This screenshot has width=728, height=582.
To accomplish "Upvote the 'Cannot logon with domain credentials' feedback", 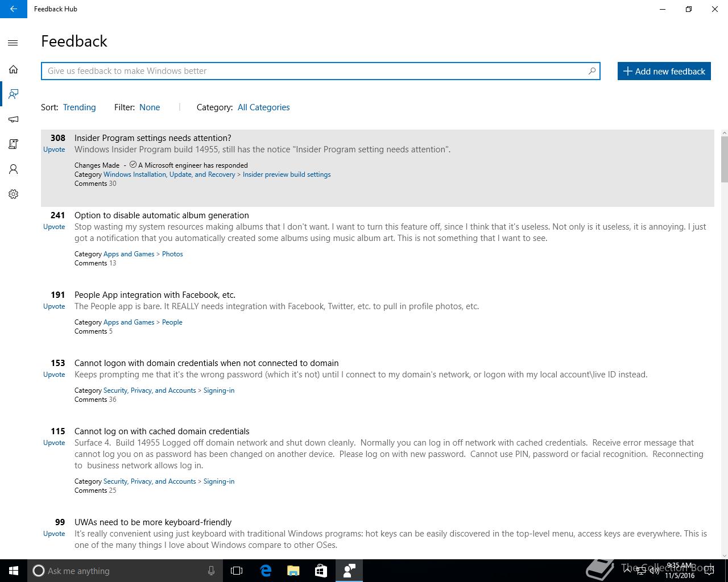I will 54,375.
